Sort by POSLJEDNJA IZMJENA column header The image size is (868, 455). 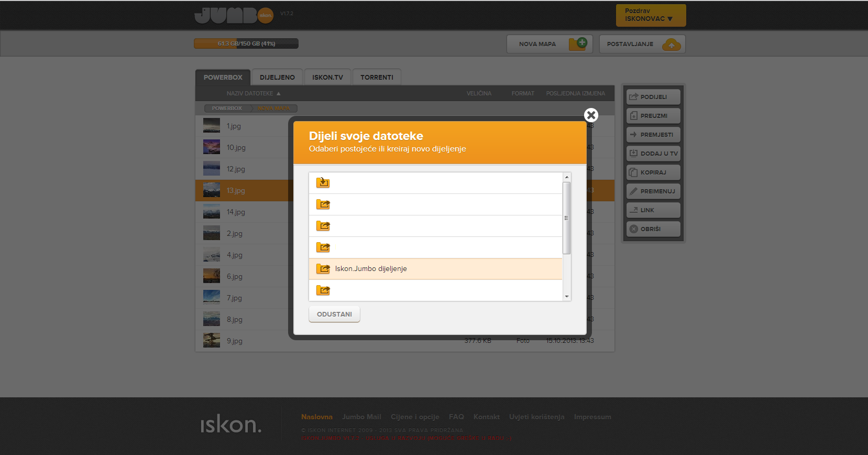tap(575, 93)
